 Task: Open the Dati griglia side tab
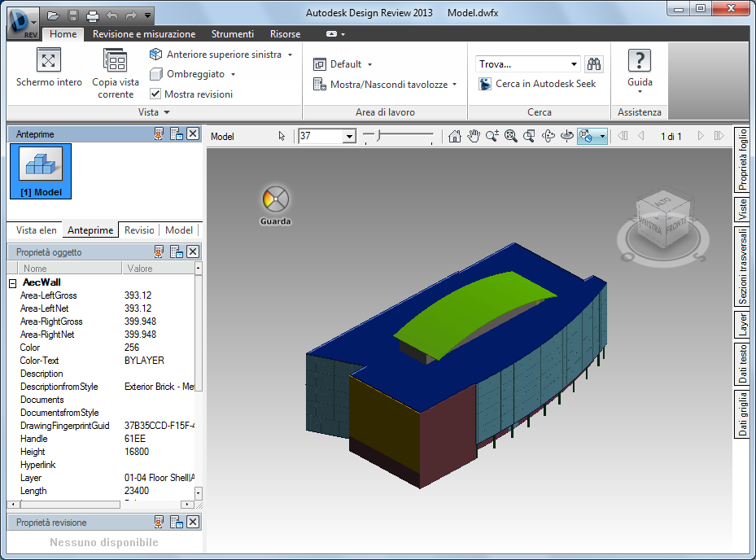coord(743,413)
